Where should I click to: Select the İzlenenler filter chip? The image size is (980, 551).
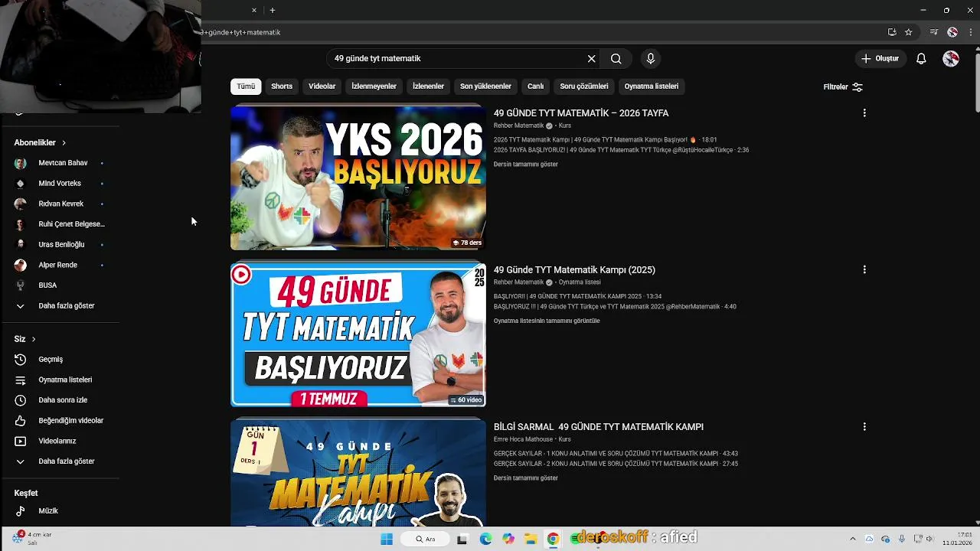428,86
